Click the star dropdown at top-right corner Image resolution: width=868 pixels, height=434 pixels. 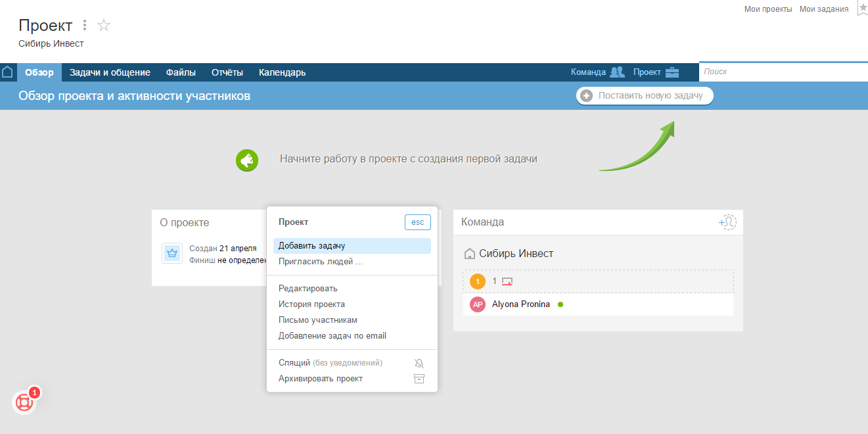862,9
